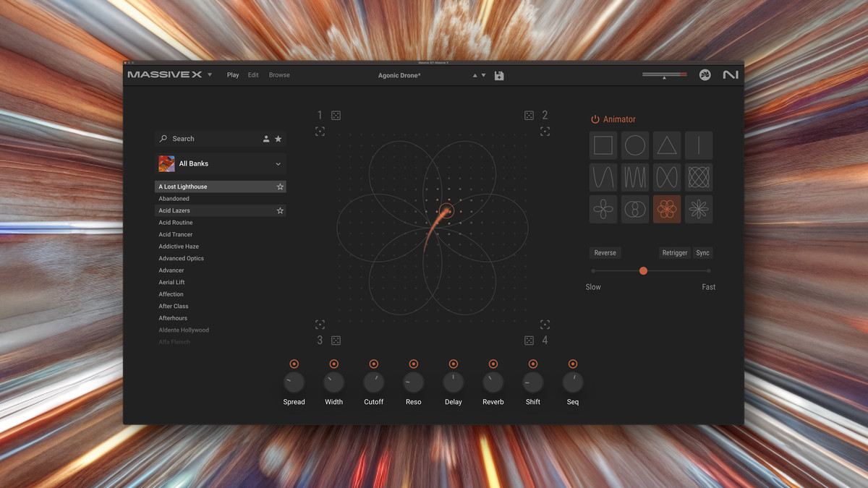The height and width of the screenshot is (488, 868).
Task: Click the save preset floppy disk icon
Action: [499, 75]
